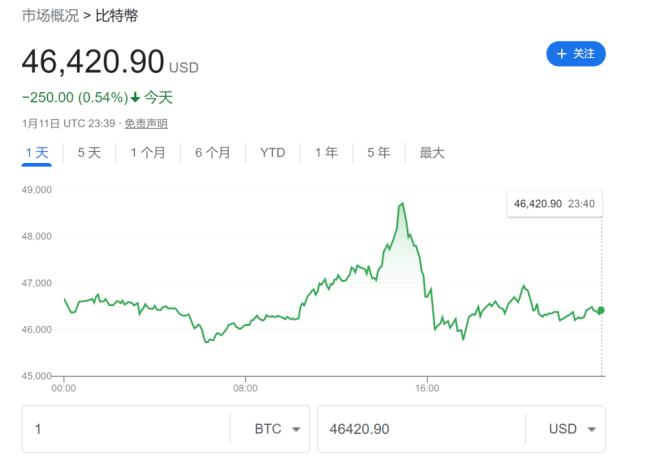Viewport: 660px width, 460px height.
Task: Switch to the 6 个月 tab
Action: pos(212,153)
